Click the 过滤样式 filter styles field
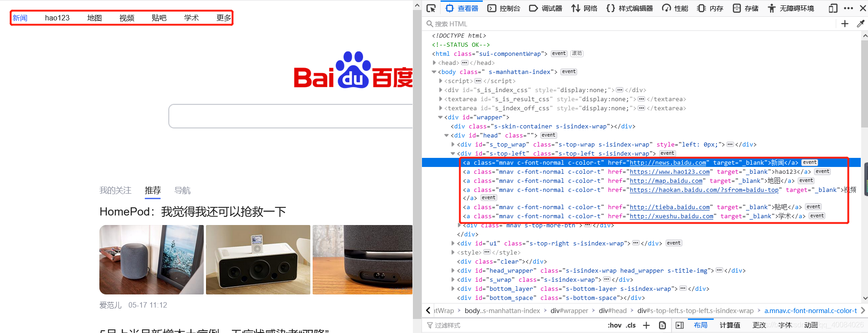868x333 pixels. [513, 325]
